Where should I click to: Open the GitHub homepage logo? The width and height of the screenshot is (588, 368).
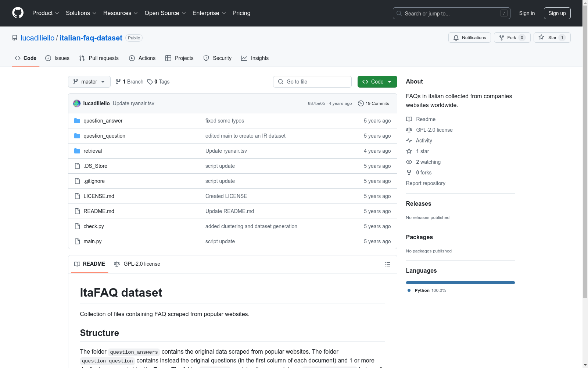[18, 13]
